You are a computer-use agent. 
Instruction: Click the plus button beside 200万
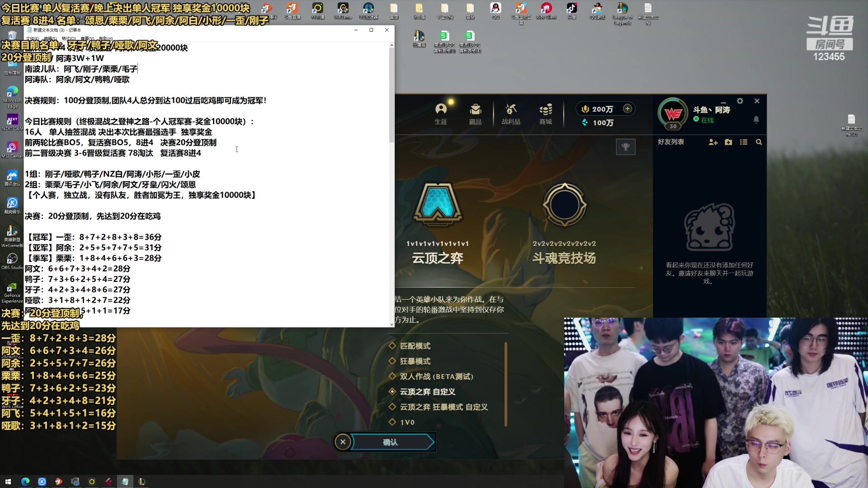tap(627, 108)
